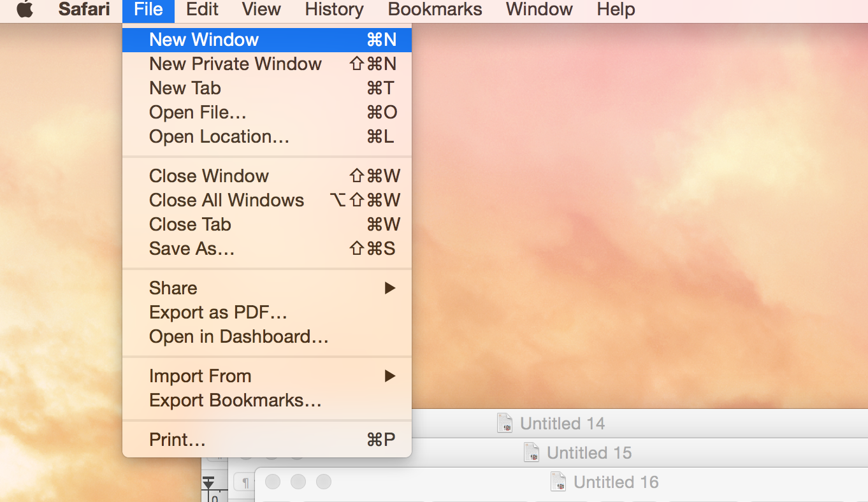Click the Untitled 15 window title
Screen dimensions: 868x502
click(589, 453)
